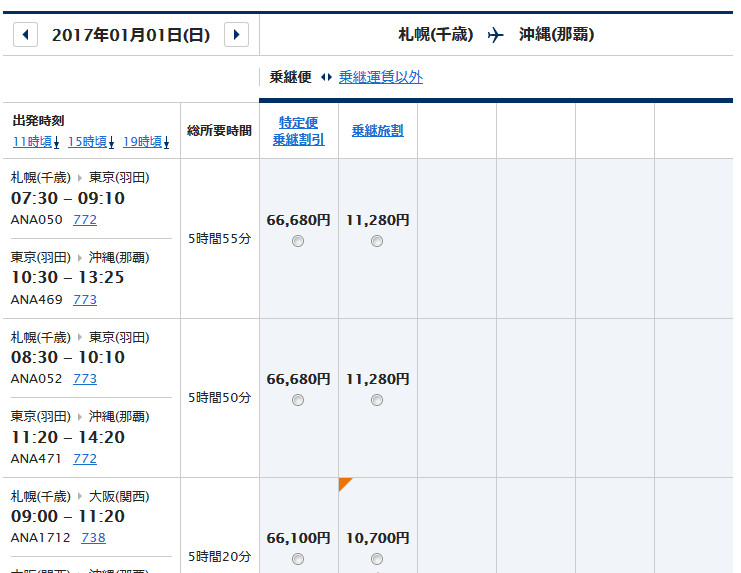Open aircraft 773 link for ANA052

(x=85, y=378)
